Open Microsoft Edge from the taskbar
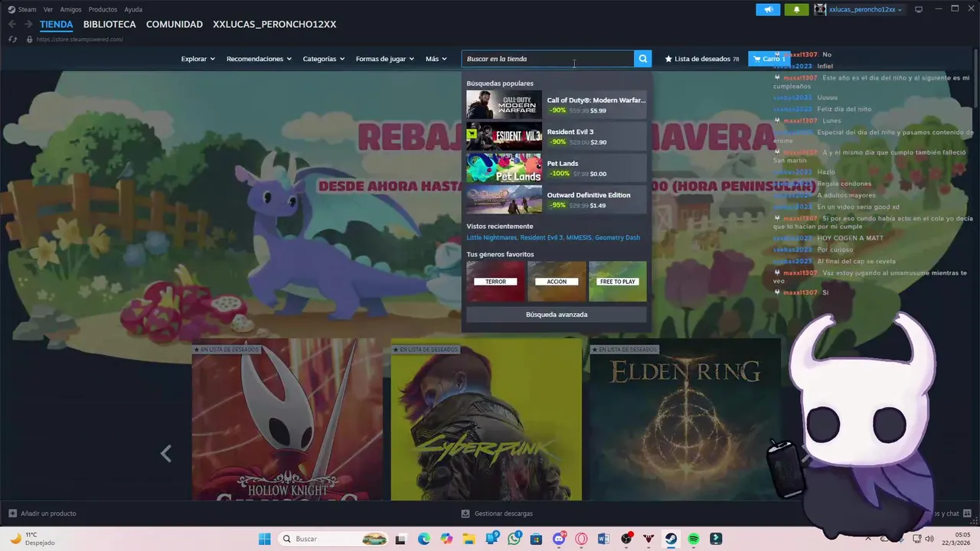 (x=424, y=539)
